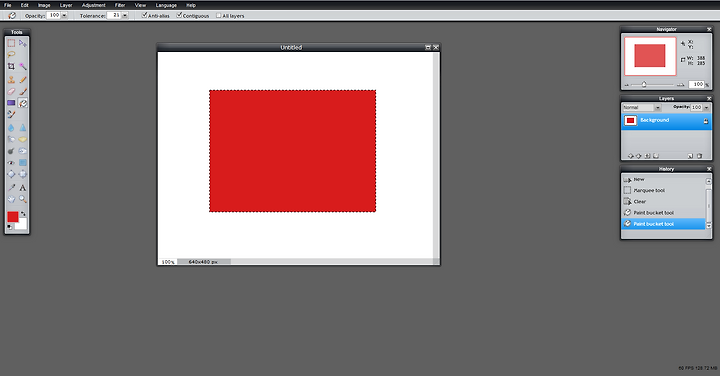Open the Layer menu

(x=66, y=5)
